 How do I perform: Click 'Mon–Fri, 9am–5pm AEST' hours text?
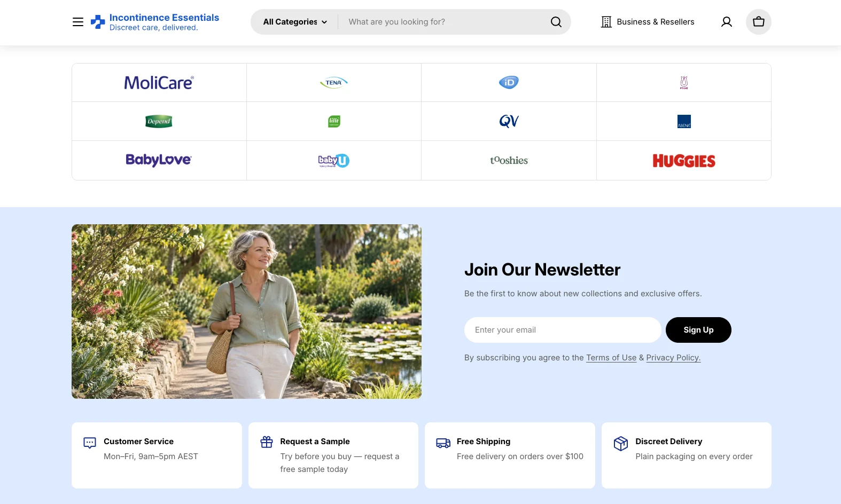[x=151, y=456]
